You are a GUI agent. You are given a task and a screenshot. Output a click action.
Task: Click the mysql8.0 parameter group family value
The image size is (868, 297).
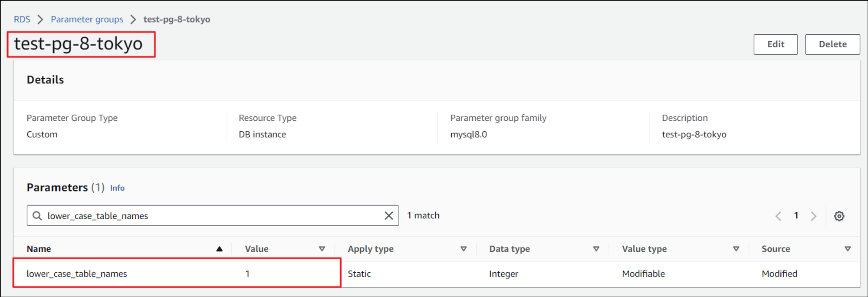pos(469,135)
